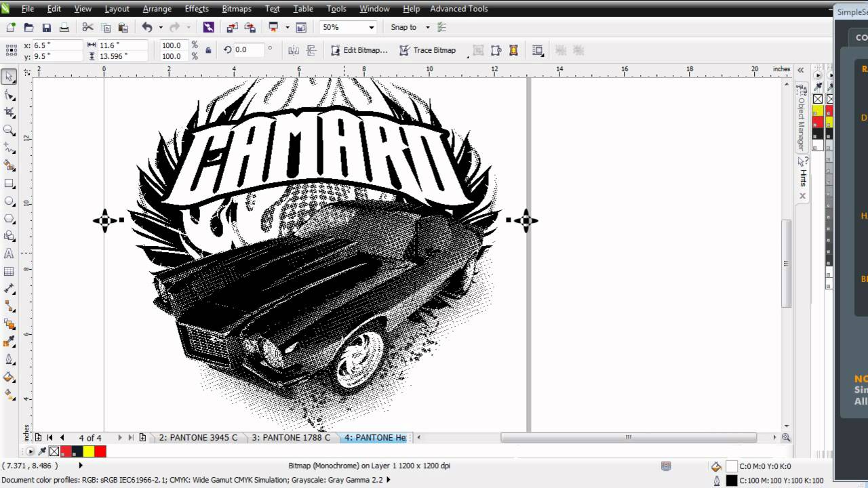Select the Fill tool
Screen dimensions: 868x488
(x=9, y=377)
